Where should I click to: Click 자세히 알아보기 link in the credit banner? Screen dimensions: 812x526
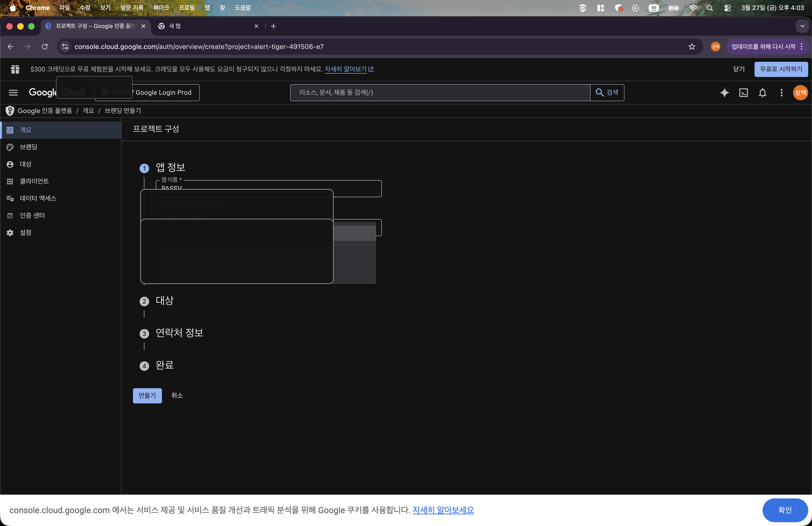tap(345, 69)
